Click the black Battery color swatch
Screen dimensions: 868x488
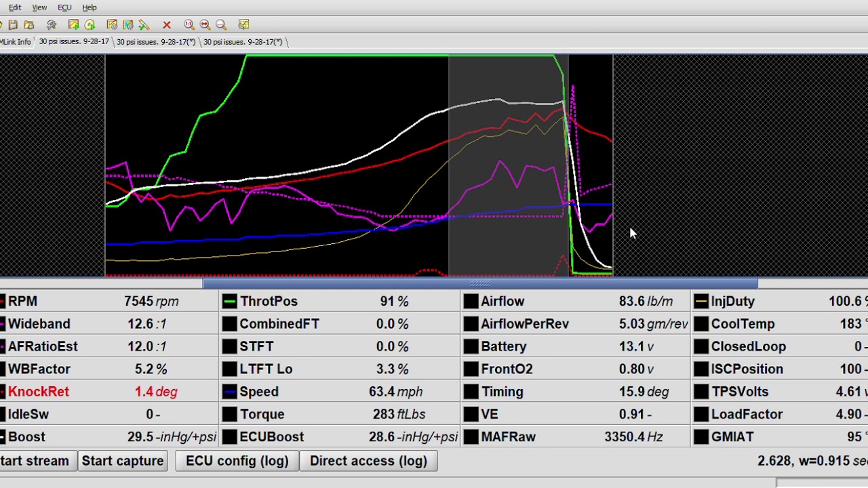[471, 346]
